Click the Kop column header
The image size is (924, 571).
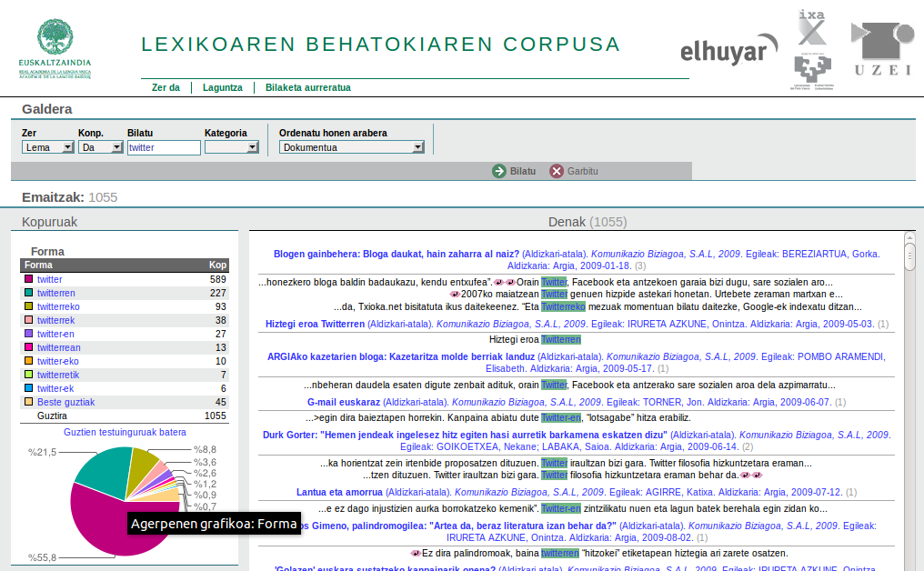(x=217, y=265)
